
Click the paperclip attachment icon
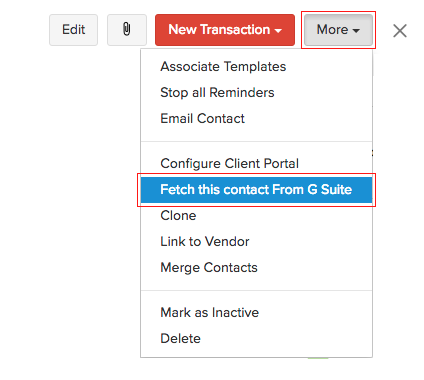[127, 30]
